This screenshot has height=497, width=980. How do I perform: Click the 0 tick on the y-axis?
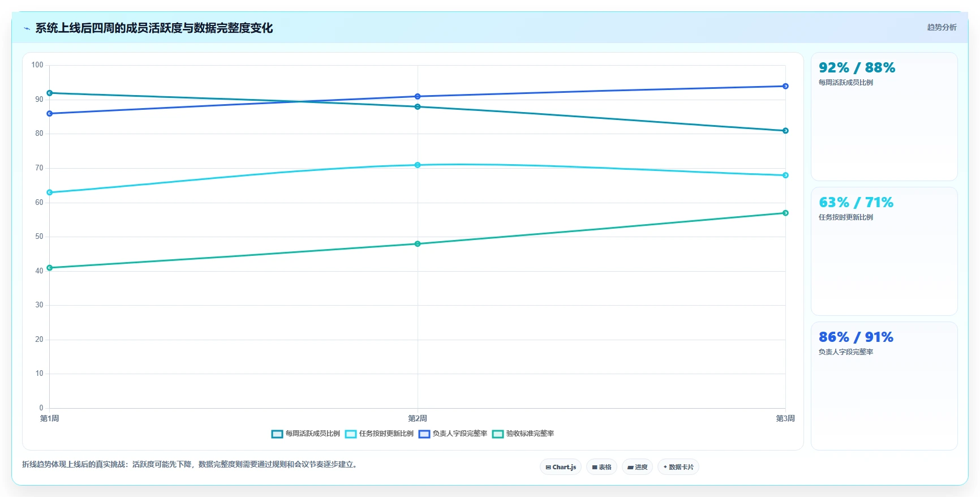point(41,408)
